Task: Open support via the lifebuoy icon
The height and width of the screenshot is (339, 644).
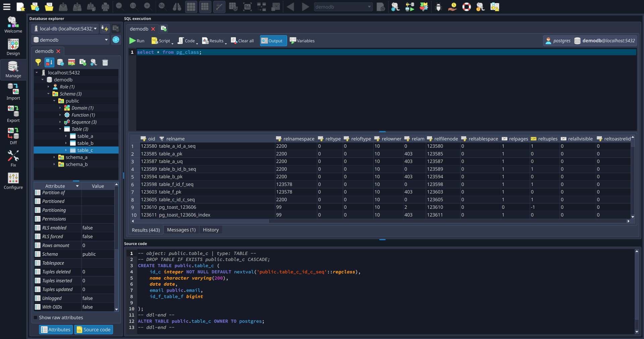Action: pyautogui.click(x=467, y=7)
